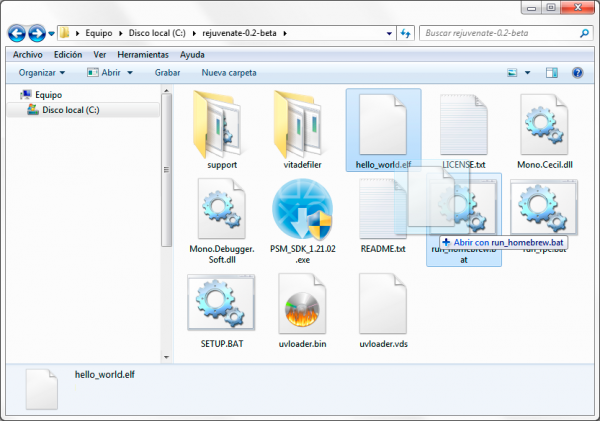Click the folder icon in address bar
Screen dimensions: 600x421
[65, 33]
